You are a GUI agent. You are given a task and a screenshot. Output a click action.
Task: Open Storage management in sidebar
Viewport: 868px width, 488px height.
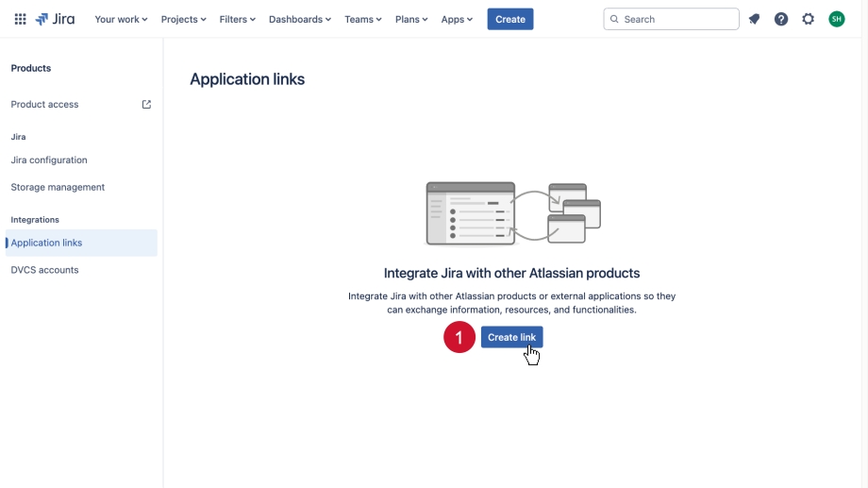coord(81,187)
